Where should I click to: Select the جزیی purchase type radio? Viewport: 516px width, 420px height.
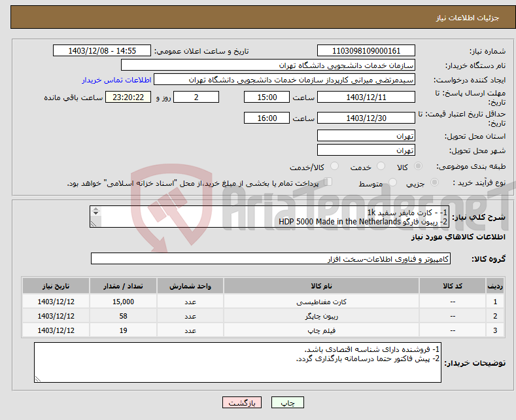pos(434,182)
